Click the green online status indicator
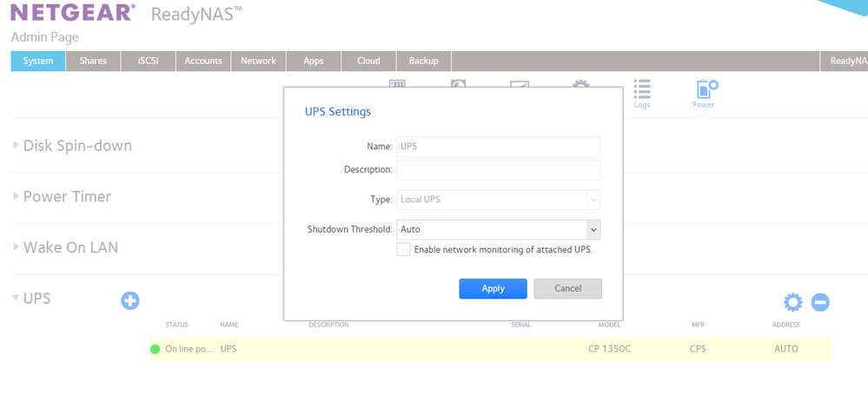Image resolution: width=868 pixels, height=407 pixels. coord(156,350)
